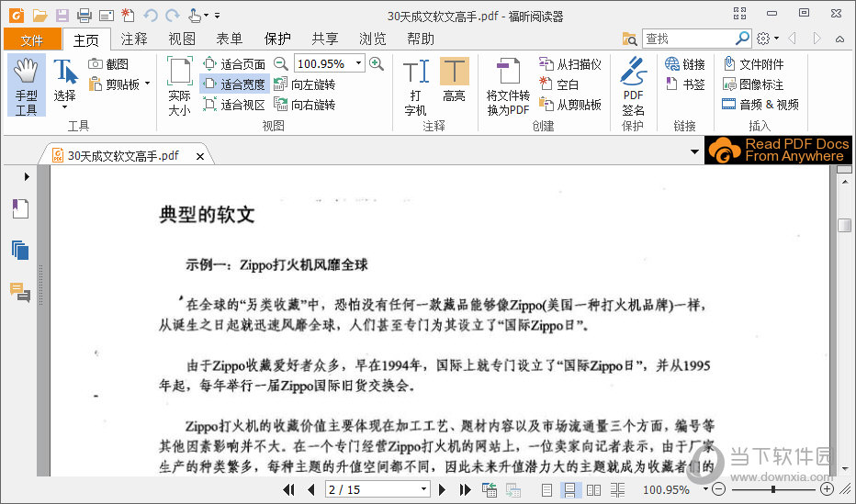Image resolution: width=856 pixels, height=504 pixels.
Task: Open the Browse (浏览) tab
Action: pos(373,39)
